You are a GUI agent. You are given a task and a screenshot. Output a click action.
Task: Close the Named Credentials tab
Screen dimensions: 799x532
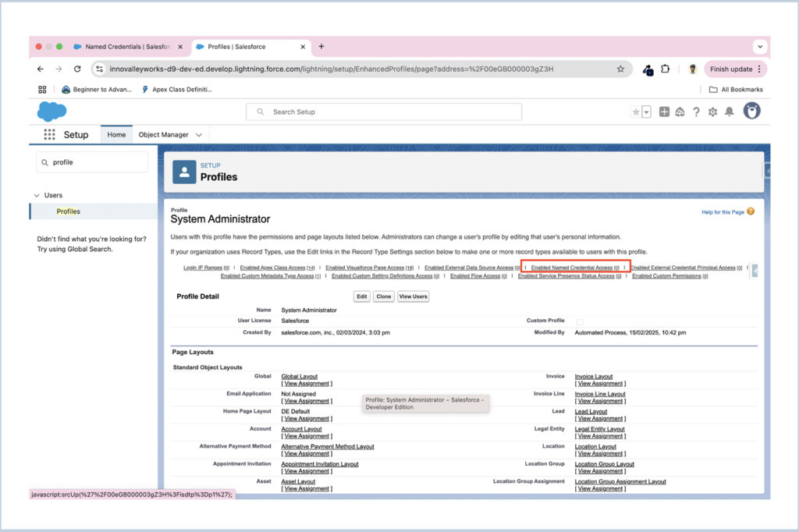click(x=180, y=46)
